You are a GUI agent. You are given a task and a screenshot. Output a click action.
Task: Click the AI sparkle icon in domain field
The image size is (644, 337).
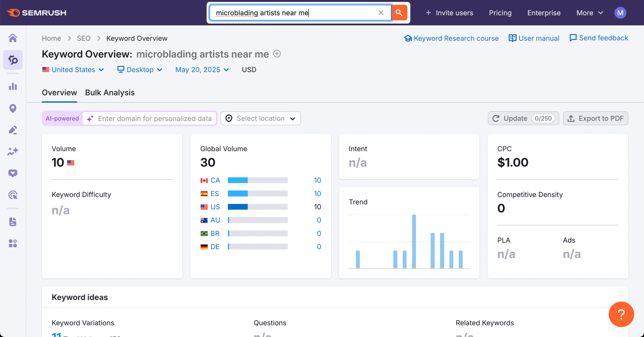90,119
